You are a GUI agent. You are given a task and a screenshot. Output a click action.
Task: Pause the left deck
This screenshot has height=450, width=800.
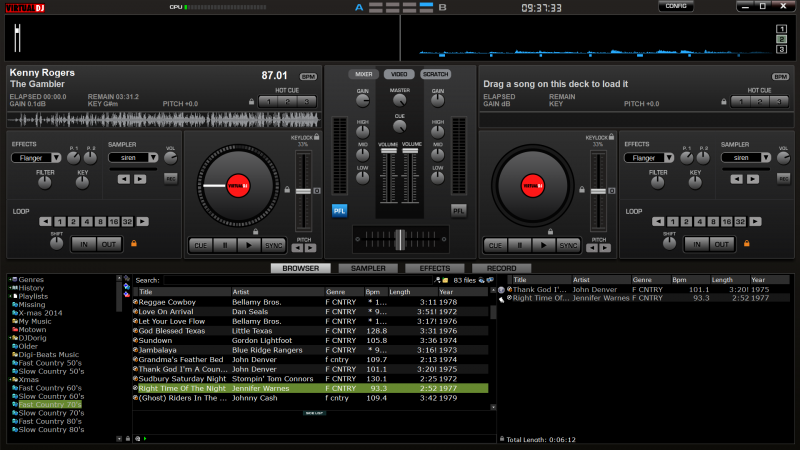(225, 245)
